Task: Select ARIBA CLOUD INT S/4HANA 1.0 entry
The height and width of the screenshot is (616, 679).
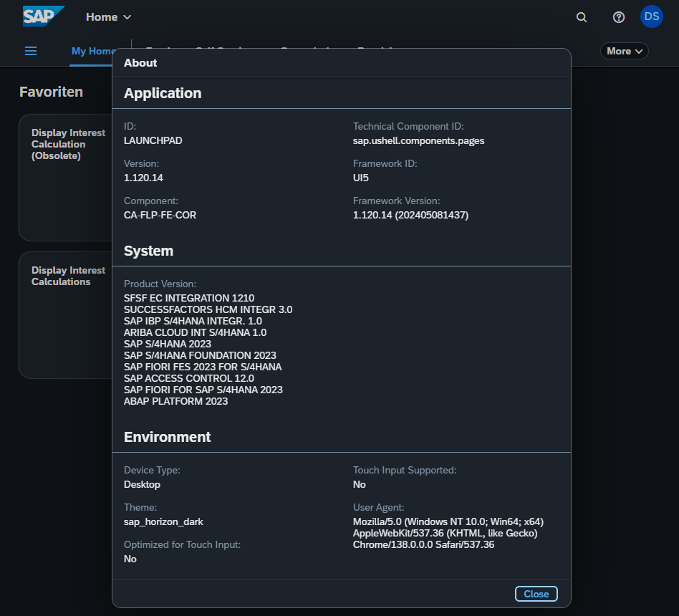Action: point(195,332)
